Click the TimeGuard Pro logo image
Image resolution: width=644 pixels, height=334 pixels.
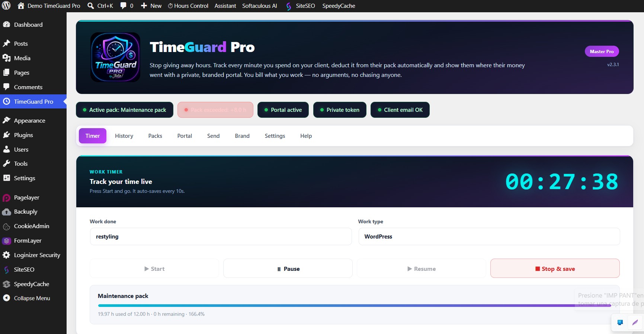pyautogui.click(x=115, y=57)
